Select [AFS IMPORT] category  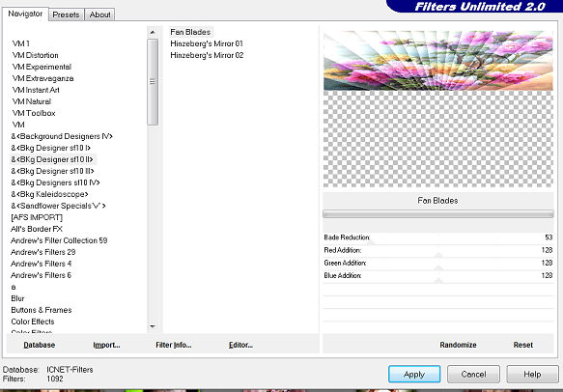37,217
